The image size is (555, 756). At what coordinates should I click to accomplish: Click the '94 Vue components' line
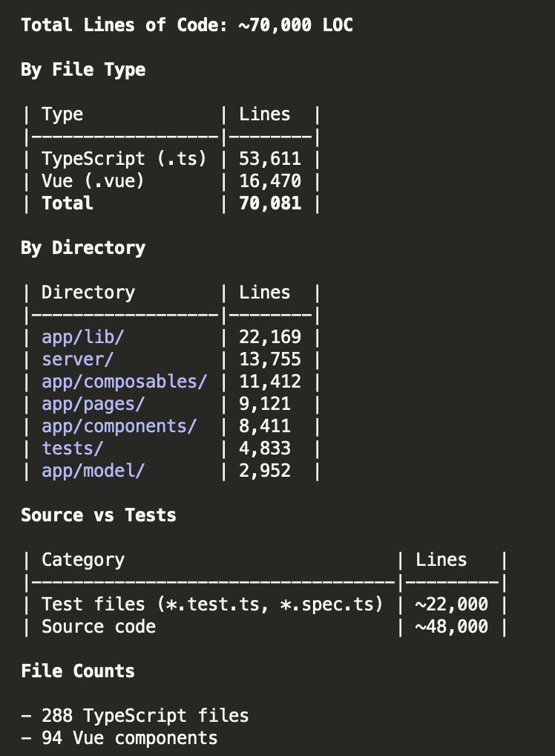point(119,738)
